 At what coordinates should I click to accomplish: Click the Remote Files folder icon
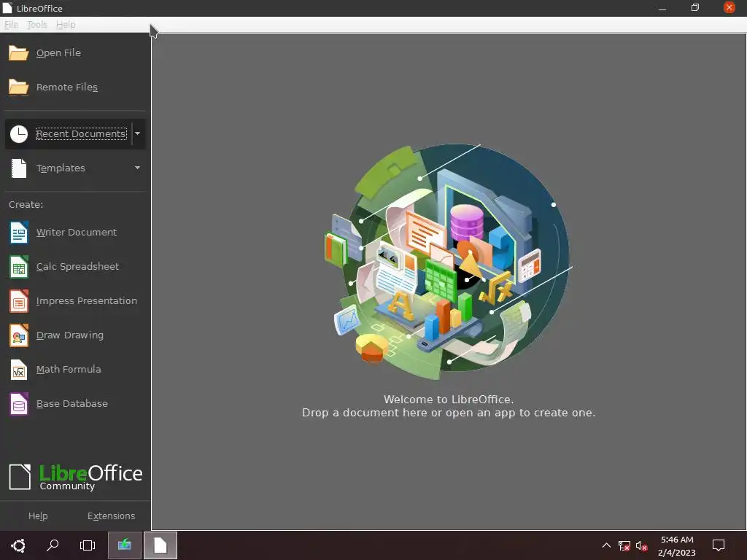click(x=18, y=87)
